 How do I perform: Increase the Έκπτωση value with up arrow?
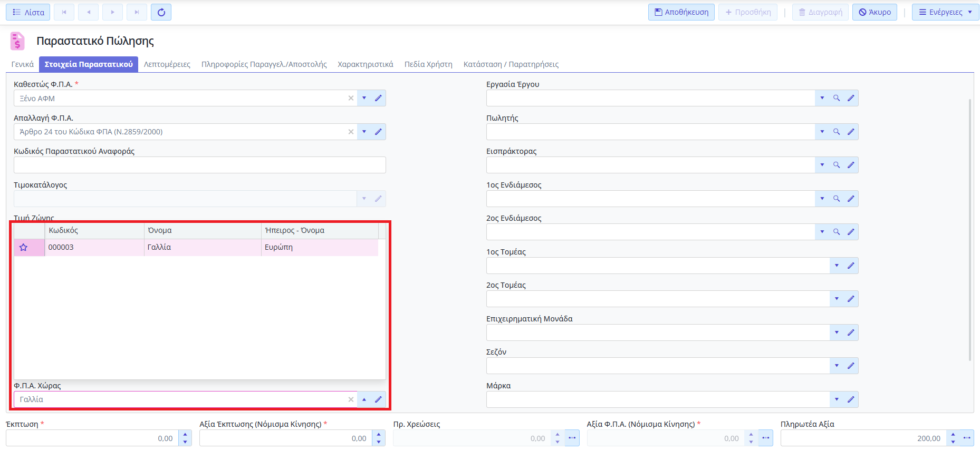tap(185, 435)
